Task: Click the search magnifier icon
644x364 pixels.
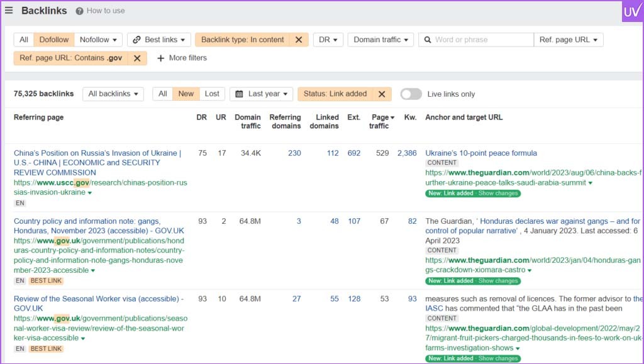Action: pyautogui.click(x=428, y=40)
